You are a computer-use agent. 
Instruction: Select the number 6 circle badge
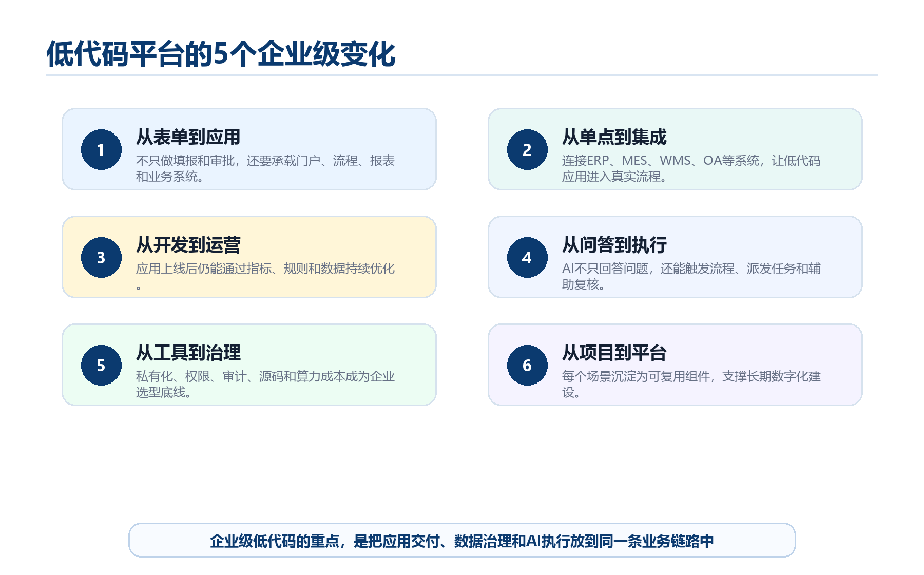pos(527,365)
